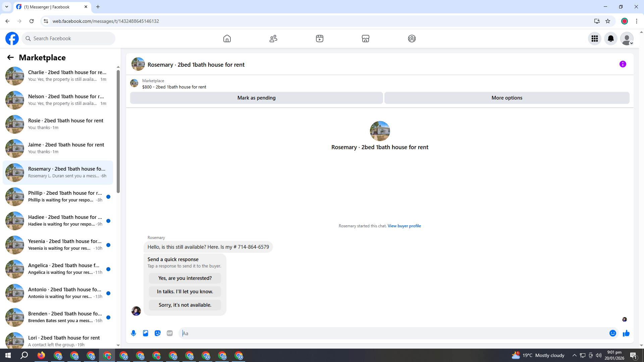644x362 pixels.
Task: Open the taskbar volume control
Action: [x=599, y=355]
